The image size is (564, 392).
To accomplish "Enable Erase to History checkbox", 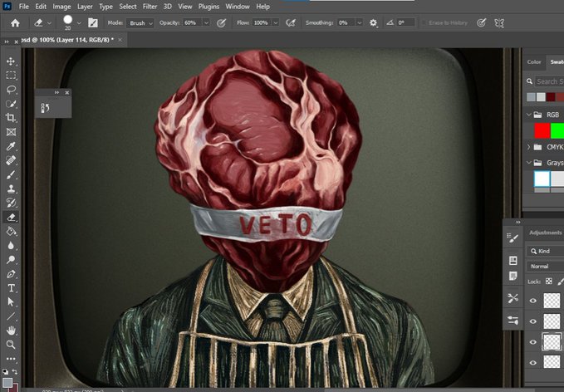I will 424,23.
